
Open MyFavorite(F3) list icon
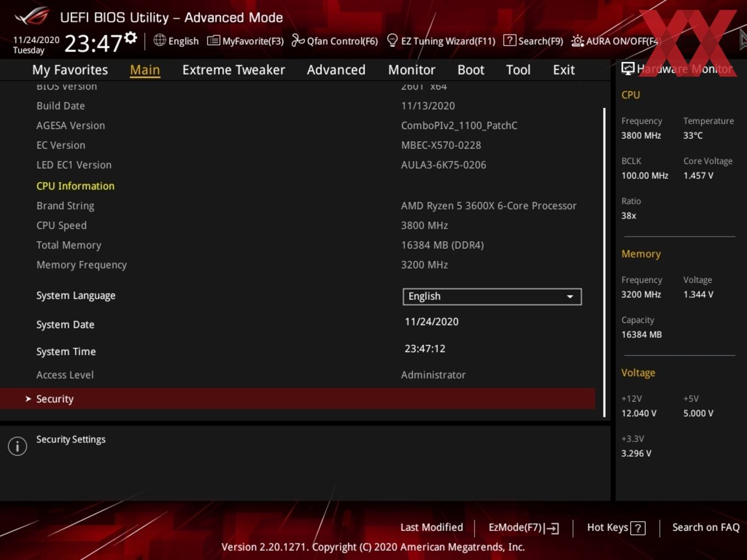coord(213,41)
